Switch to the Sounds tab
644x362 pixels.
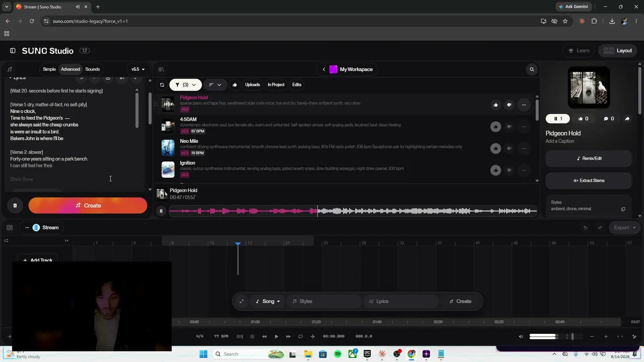(93, 69)
